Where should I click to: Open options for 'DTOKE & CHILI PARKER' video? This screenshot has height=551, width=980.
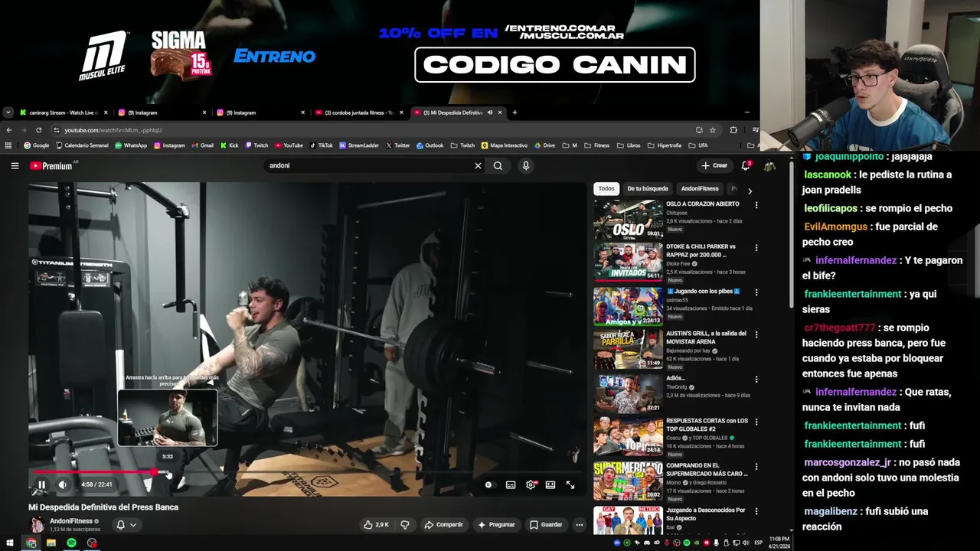click(x=756, y=248)
